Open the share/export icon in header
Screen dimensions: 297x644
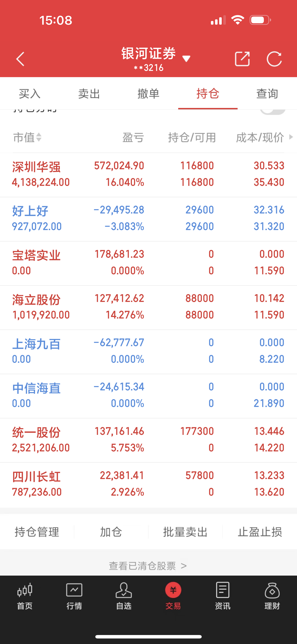click(x=242, y=59)
